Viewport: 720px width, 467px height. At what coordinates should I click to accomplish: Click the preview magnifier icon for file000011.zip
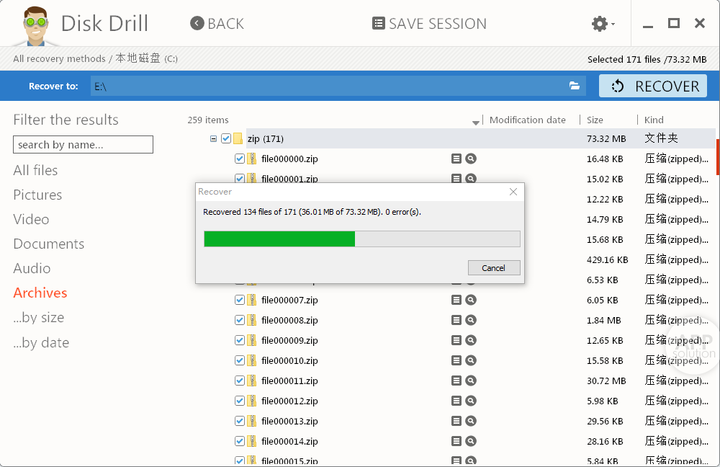click(471, 381)
